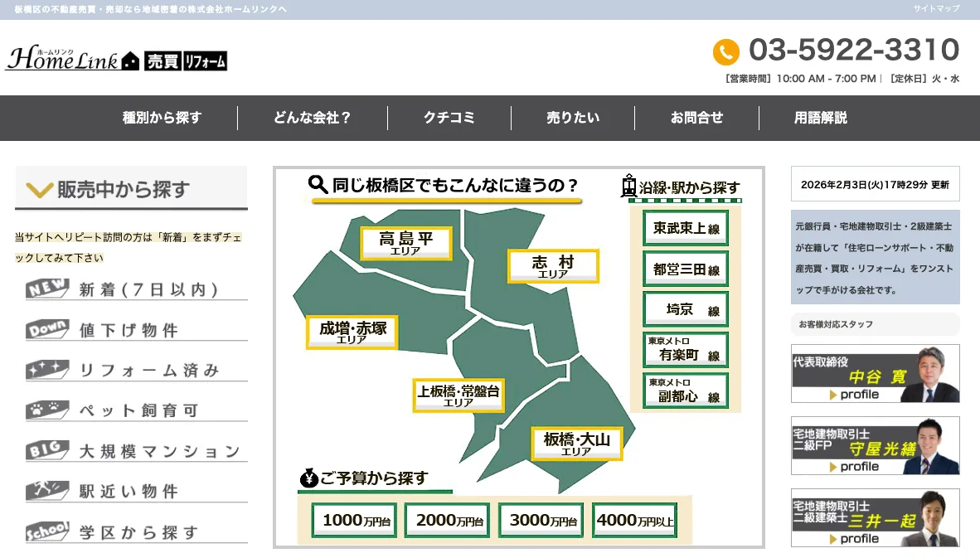Image resolution: width=980 pixels, height=558 pixels.
Task: Click the business hours text 10:00 AM - 7:00 PM
Action: pyautogui.click(x=827, y=79)
